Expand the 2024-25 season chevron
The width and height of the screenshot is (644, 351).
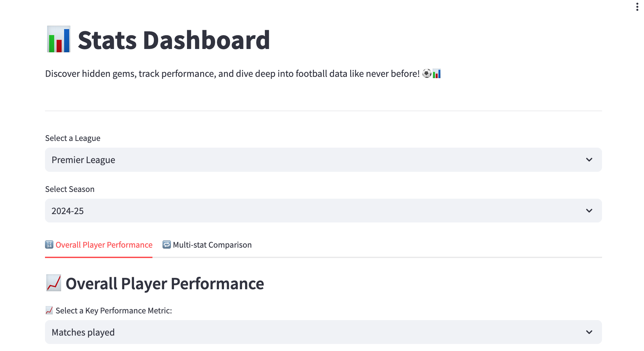click(x=589, y=210)
